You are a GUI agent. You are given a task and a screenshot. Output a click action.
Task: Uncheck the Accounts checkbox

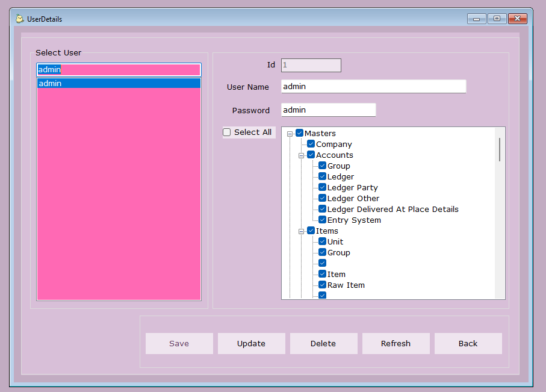(x=311, y=155)
